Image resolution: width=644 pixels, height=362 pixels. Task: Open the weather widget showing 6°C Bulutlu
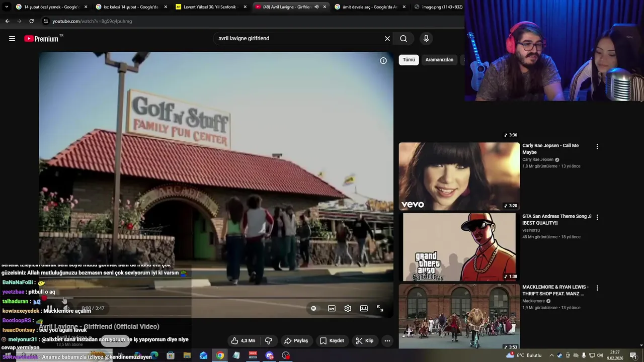pos(525,355)
